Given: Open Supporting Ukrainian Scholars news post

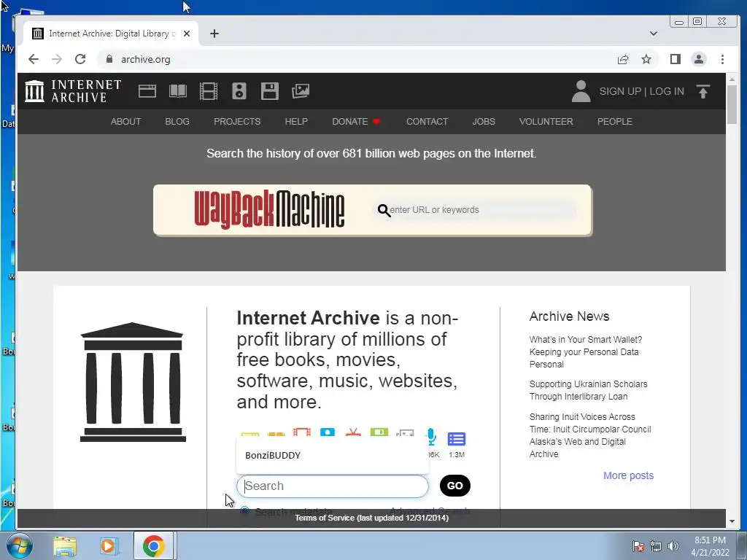Looking at the screenshot, I should click(589, 390).
